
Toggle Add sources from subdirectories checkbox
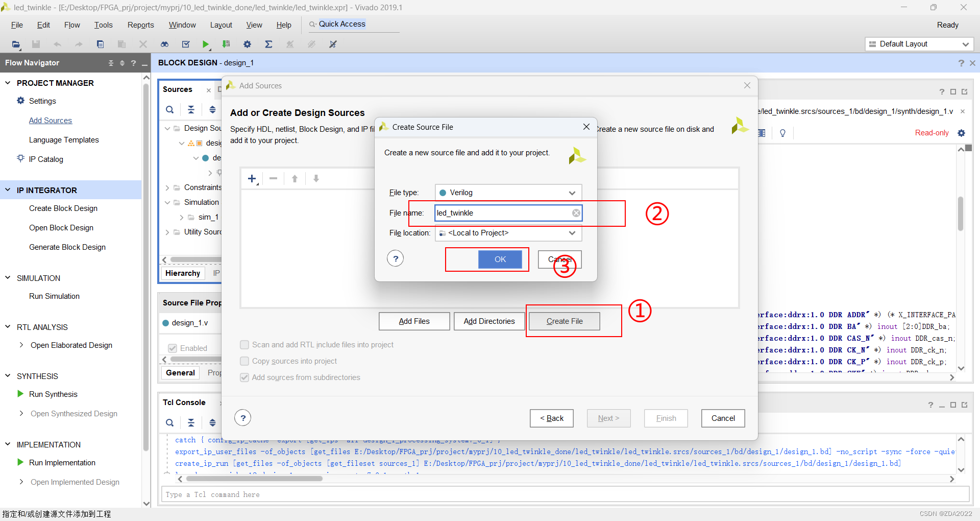click(x=244, y=377)
